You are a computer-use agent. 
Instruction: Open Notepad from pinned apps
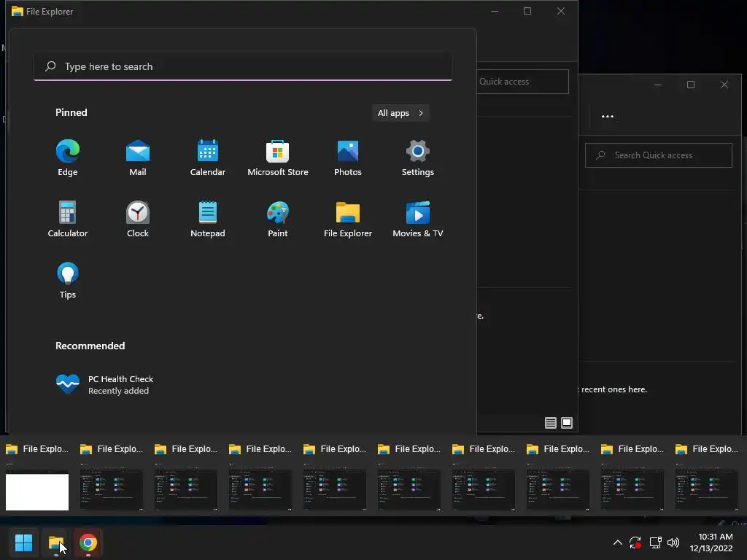pos(208,219)
